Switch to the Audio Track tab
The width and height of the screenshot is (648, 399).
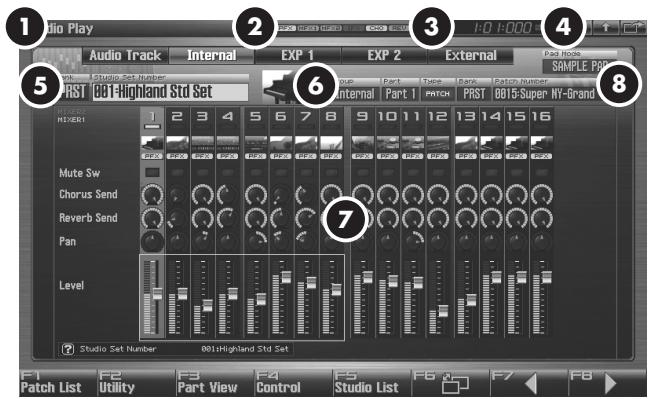pyautogui.click(x=125, y=55)
